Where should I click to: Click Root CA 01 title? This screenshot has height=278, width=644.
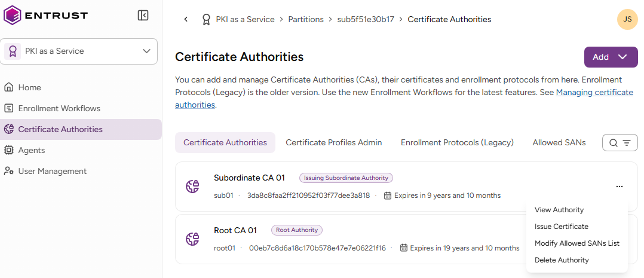pyautogui.click(x=235, y=230)
